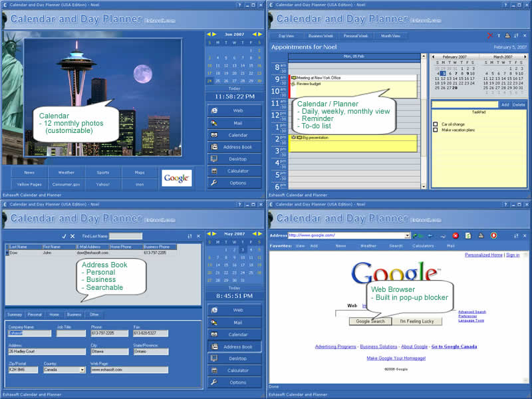
Task: Refresh the Google page in the browser
Action: [x=468, y=235]
